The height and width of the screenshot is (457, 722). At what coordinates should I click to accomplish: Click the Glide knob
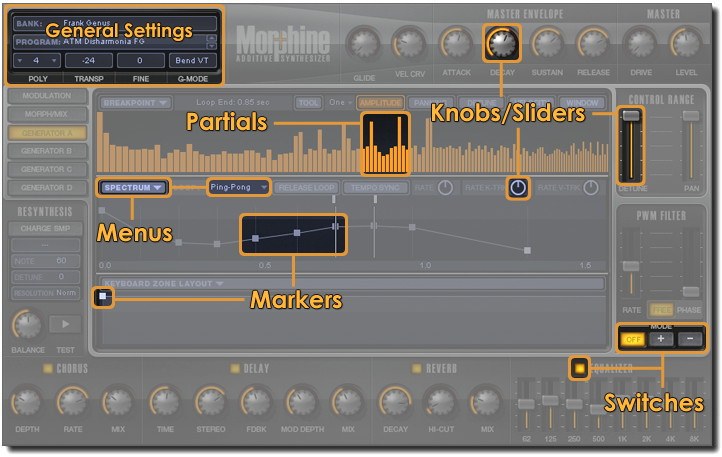pyautogui.click(x=364, y=43)
